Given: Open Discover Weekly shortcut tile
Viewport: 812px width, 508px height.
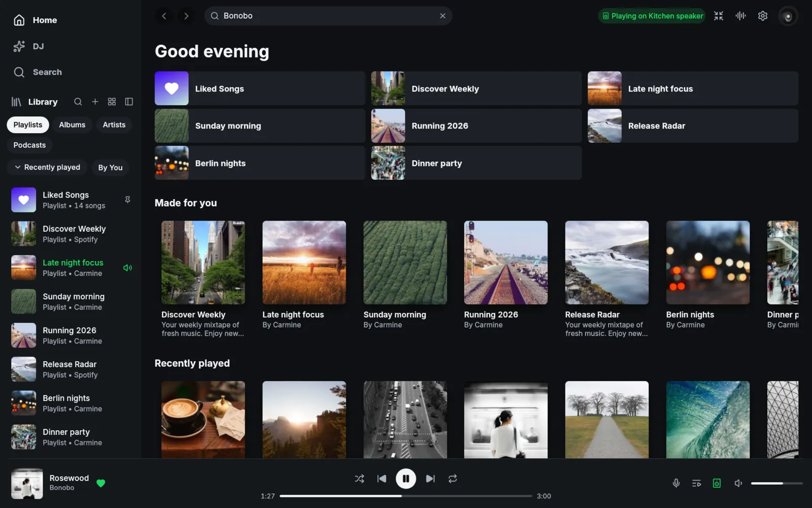Looking at the screenshot, I should 477,88.
